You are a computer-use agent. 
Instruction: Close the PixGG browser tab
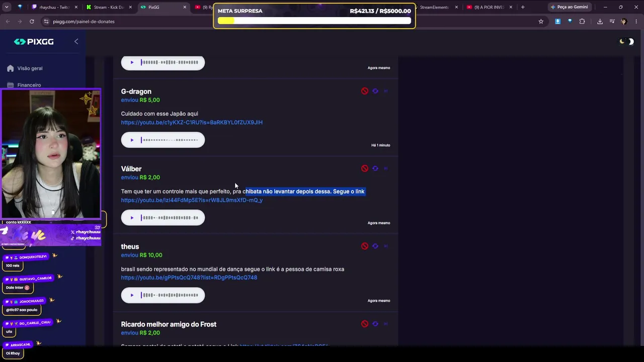click(185, 7)
